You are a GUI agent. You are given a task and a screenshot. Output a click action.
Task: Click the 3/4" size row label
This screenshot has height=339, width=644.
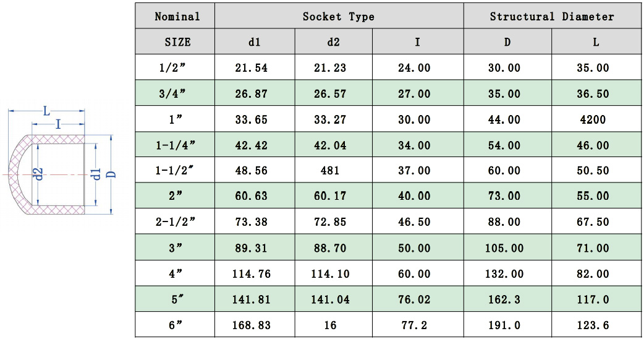click(x=177, y=94)
